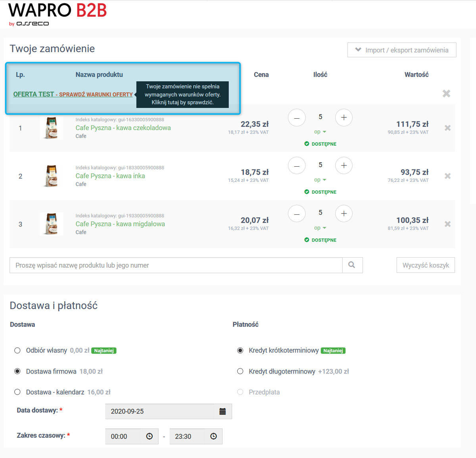
Task: Select Odbiór własny delivery option
Action: pyautogui.click(x=17, y=350)
